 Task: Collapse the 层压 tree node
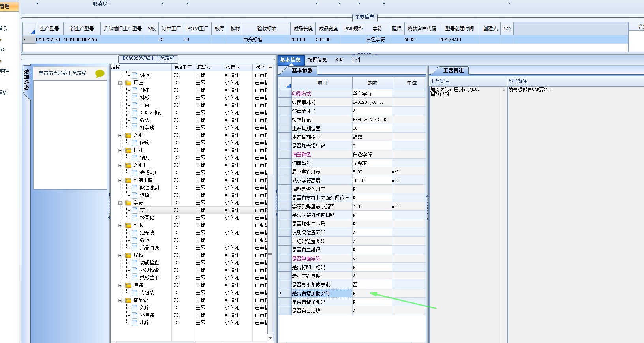120,83
